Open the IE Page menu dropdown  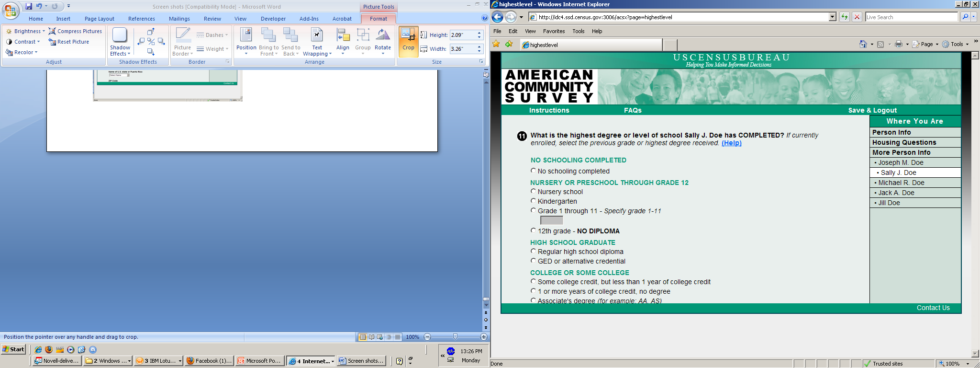pyautogui.click(x=925, y=44)
